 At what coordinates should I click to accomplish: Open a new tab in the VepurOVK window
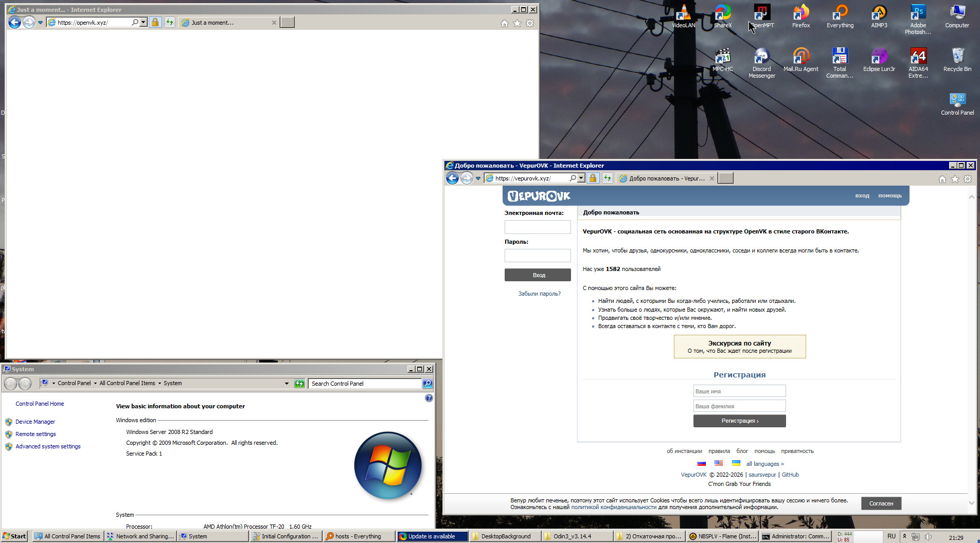tap(725, 178)
